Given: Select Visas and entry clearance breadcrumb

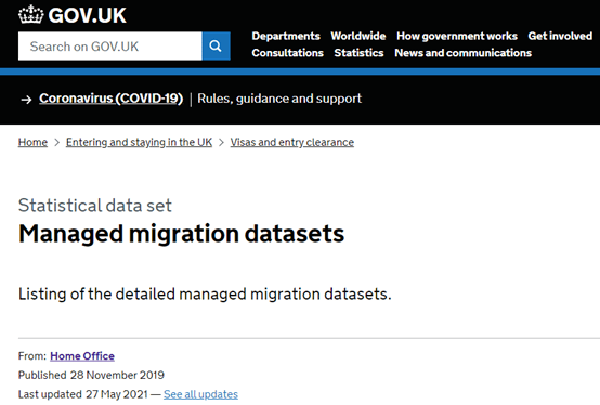Looking at the screenshot, I should coord(291,142).
